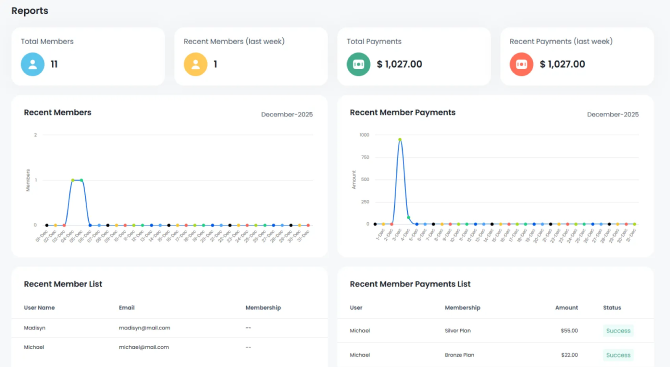Click the member count value 11

pos(54,64)
